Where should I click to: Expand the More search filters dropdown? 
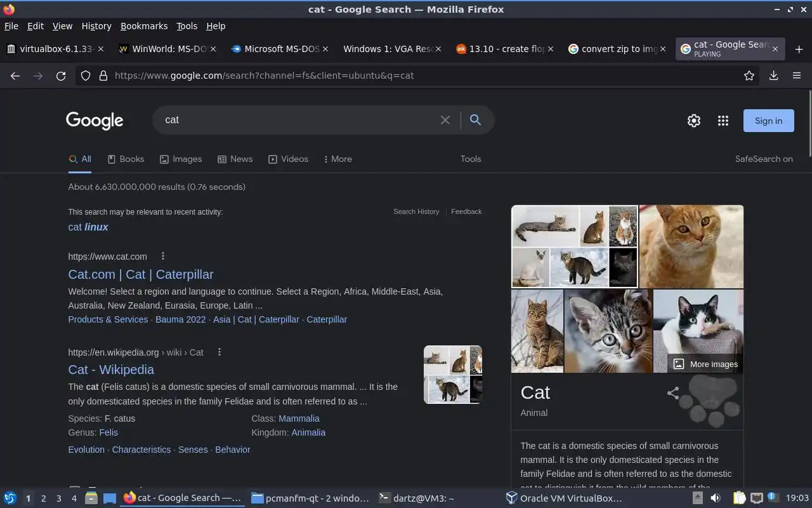337,159
